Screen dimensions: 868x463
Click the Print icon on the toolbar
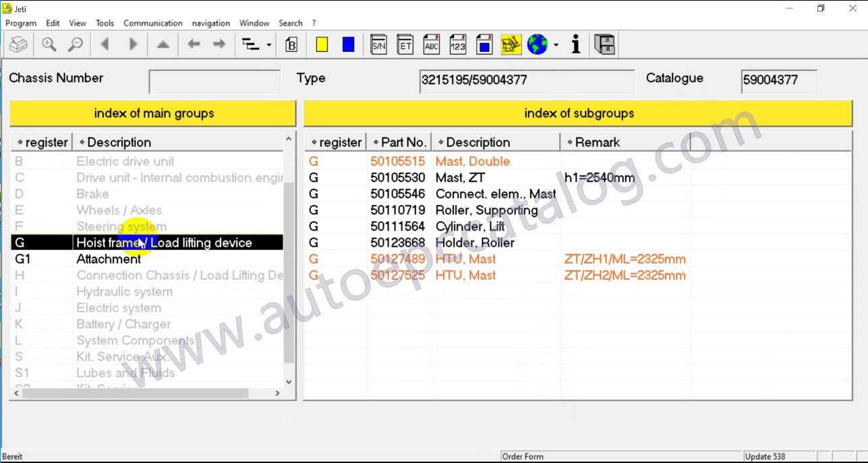point(18,44)
